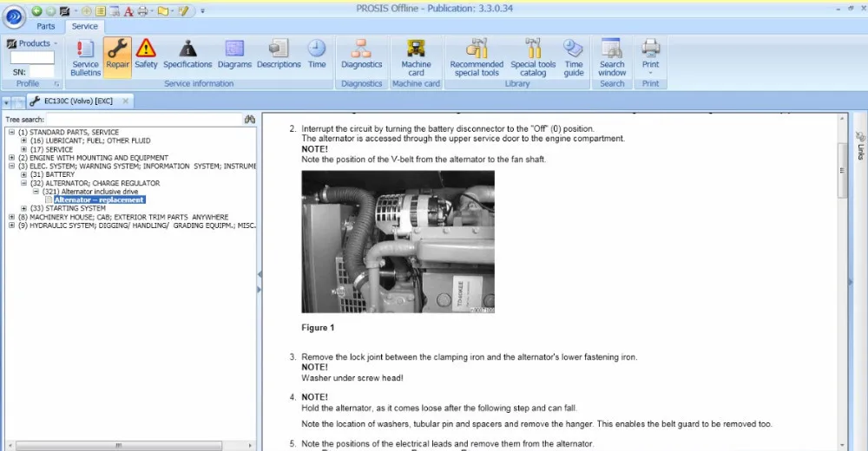
Task: Click the red letter A font icon
Action: pyautogui.click(x=128, y=11)
